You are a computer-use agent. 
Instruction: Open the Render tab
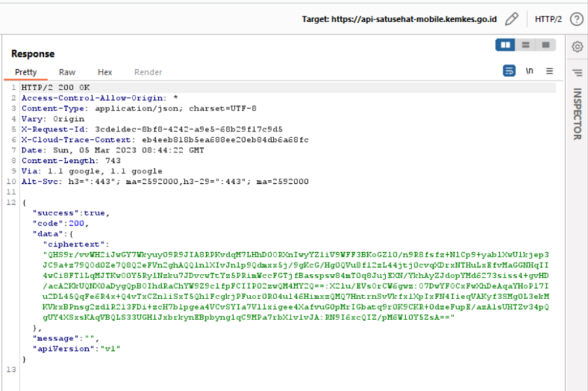tap(148, 72)
